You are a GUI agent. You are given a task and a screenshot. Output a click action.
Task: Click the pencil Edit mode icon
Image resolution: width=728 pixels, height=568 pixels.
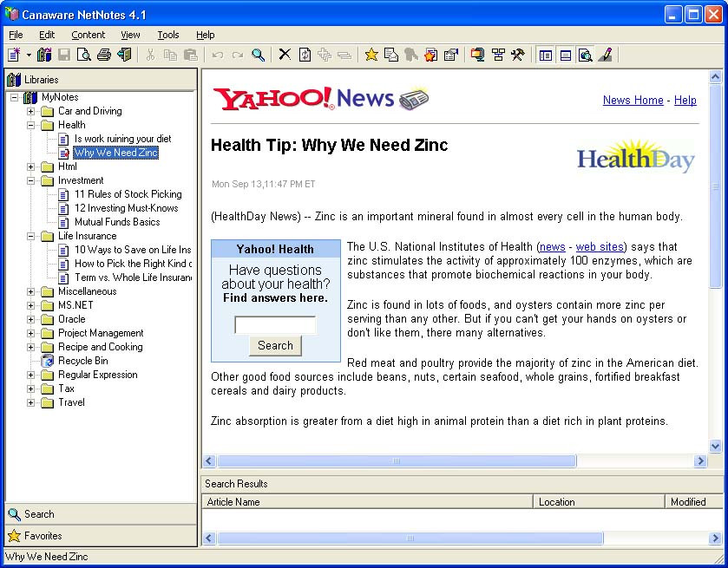(606, 55)
